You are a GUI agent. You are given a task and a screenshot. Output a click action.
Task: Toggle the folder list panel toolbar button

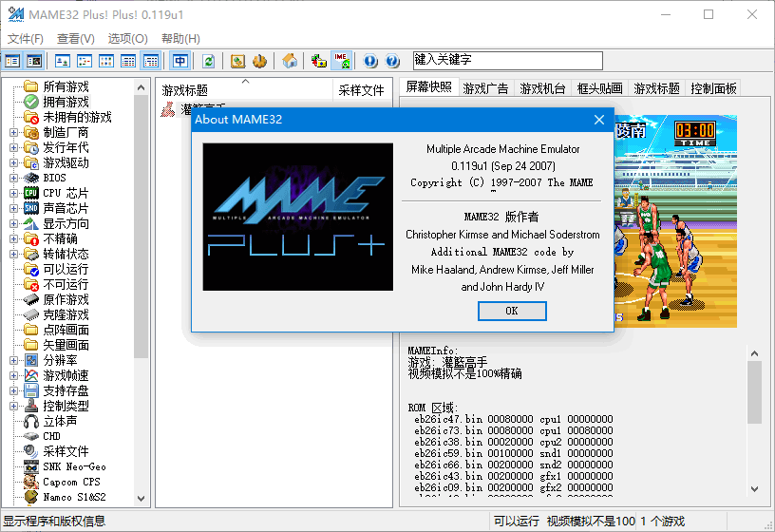click(12, 62)
